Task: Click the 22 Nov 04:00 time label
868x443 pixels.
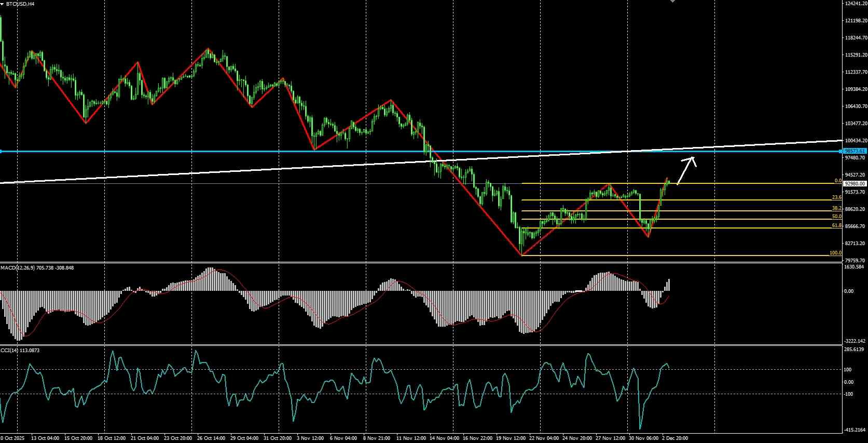Action: [545, 438]
